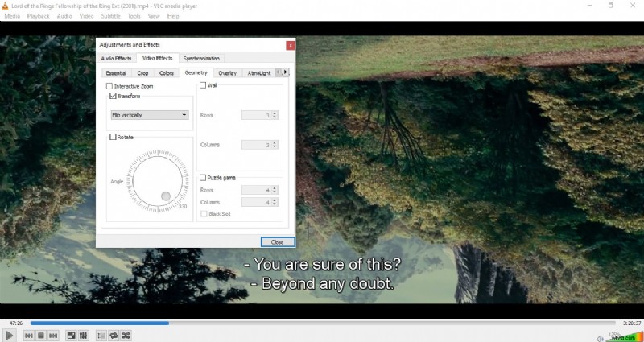Image resolution: width=644 pixels, height=342 pixels.
Task: Jump to previous media track
Action: point(29,336)
